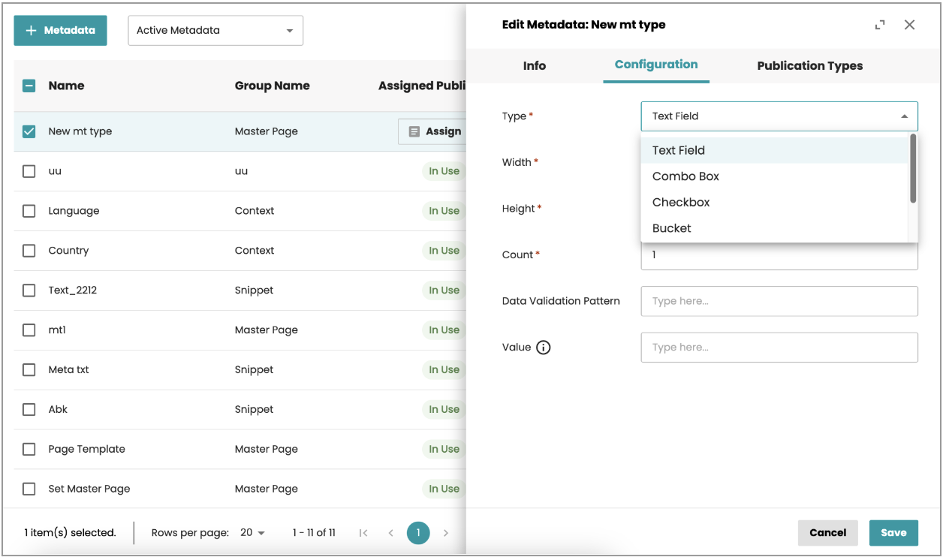Click the Value info icon
Screen dimensions: 946x560
[544, 348]
